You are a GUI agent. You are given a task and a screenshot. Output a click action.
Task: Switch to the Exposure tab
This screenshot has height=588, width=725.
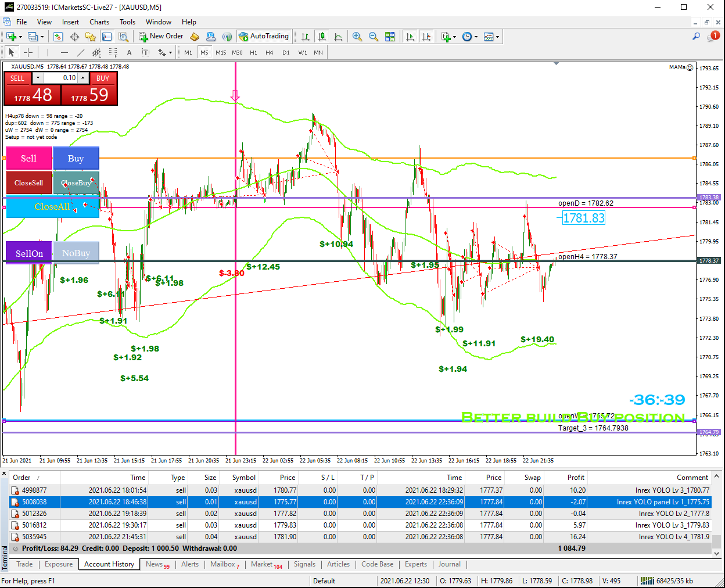[59, 564]
